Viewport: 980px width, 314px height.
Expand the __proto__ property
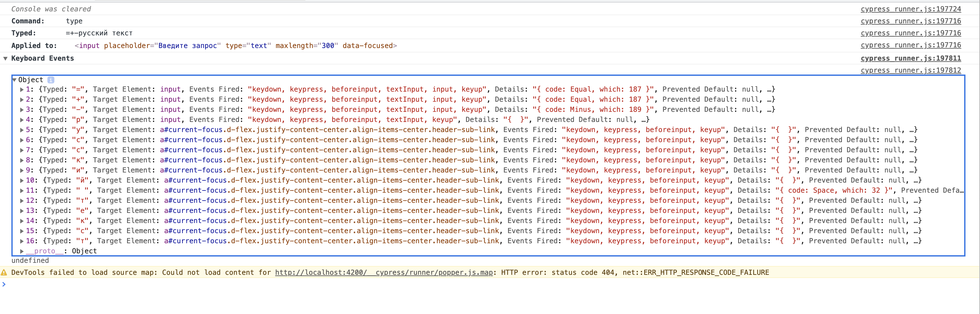[x=22, y=251]
